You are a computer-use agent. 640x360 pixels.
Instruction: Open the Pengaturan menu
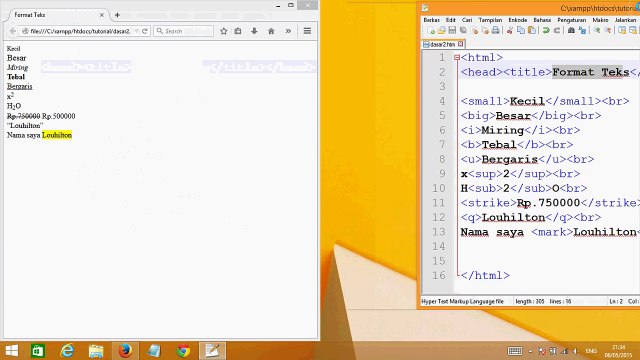[571, 20]
